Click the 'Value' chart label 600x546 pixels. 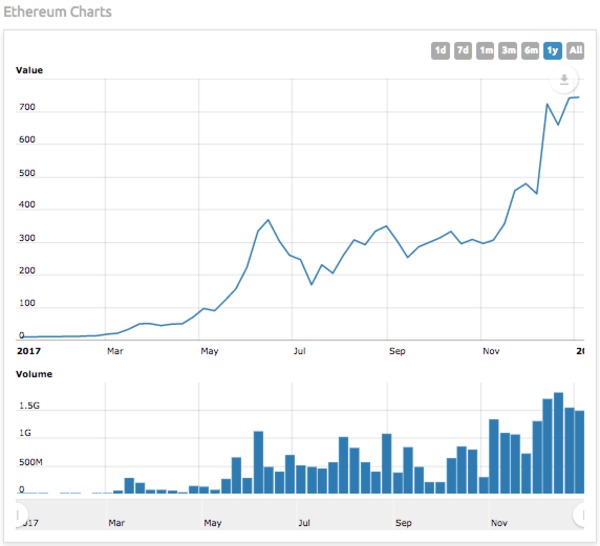tap(29, 70)
